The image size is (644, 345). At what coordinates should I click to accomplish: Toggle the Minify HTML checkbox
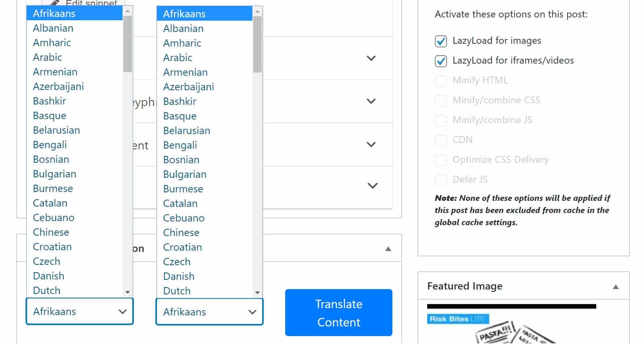click(x=441, y=81)
